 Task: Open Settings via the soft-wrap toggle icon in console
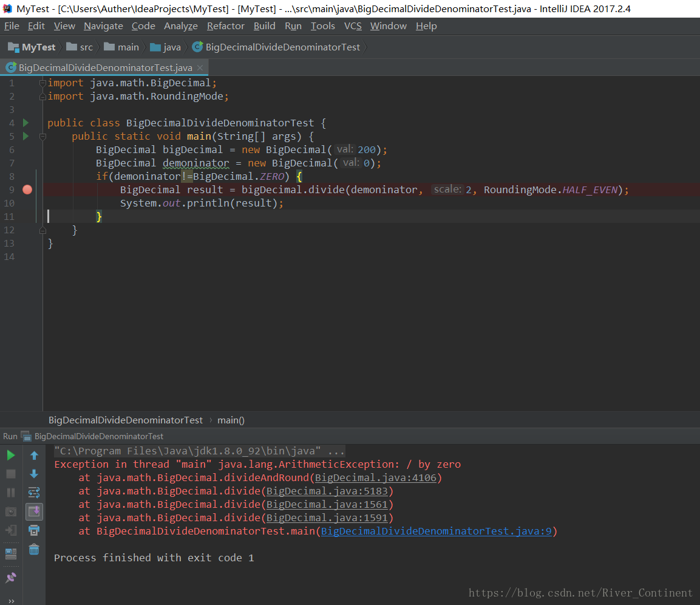(x=34, y=492)
